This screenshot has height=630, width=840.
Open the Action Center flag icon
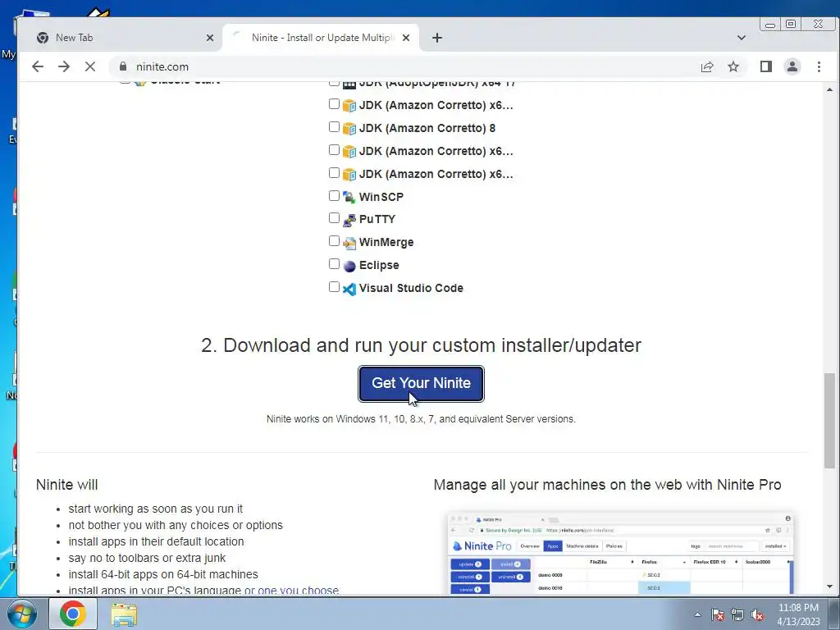pyautogui.click(x=718, y=614)
